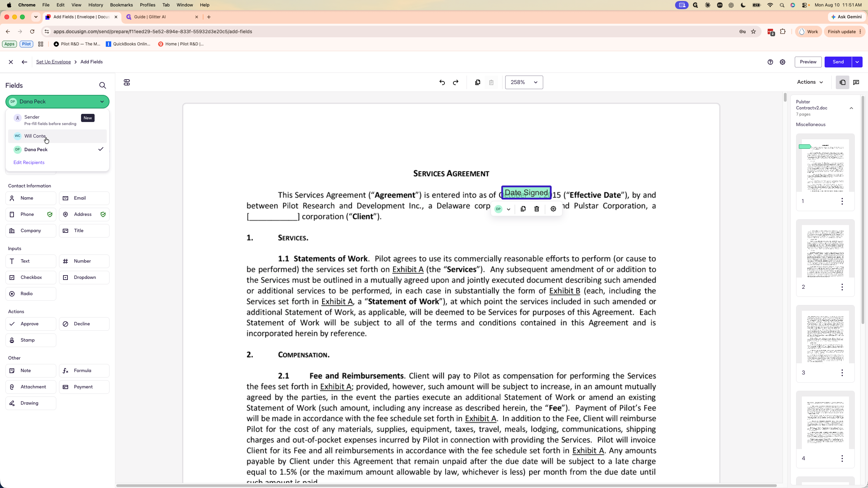Click the browser address bar URL
Image resolution: width=868 pixels, height=488 pixels.
click(153, 32)
